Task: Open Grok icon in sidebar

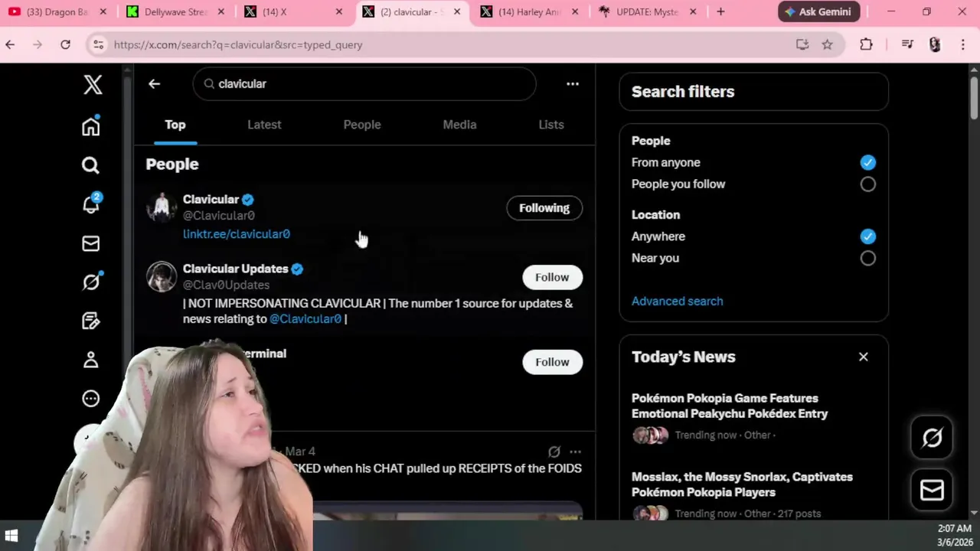Action: tap(91, 282)
